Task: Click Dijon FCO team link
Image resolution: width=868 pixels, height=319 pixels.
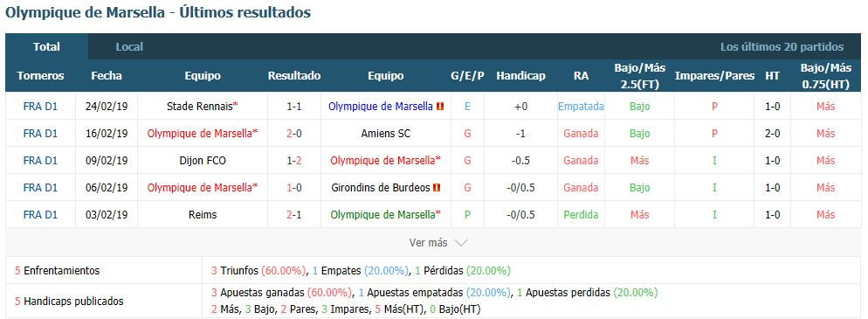Action: pyautogui.click(x=203, y=161)
